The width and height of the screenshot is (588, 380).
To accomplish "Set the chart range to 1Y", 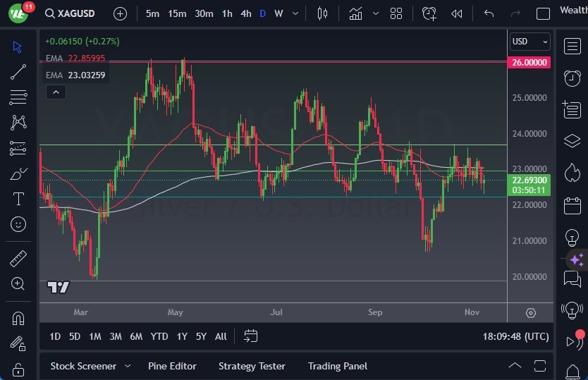I will click(x=182, y=336).
